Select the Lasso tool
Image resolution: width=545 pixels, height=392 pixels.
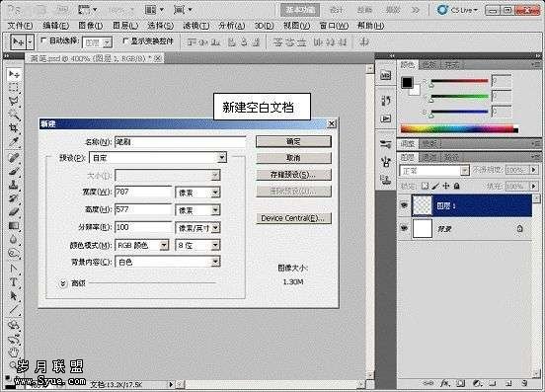14,102
